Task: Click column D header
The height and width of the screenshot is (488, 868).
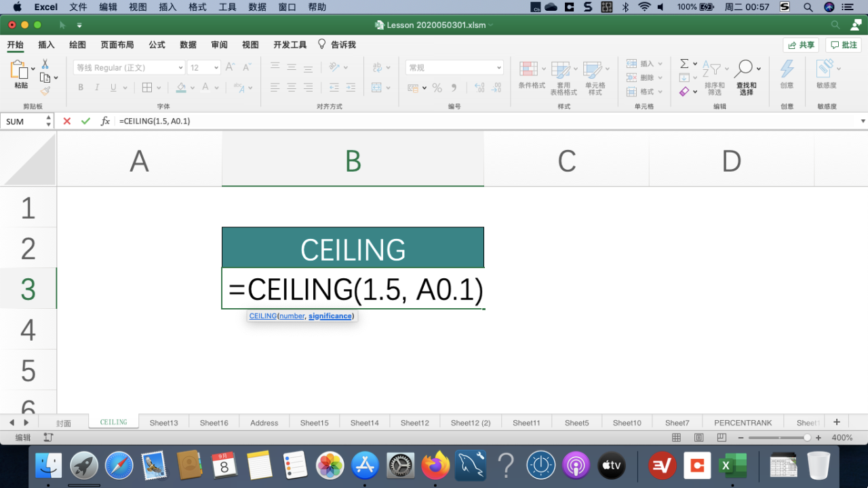Action: pyautogui.click(x=731, y=161)
